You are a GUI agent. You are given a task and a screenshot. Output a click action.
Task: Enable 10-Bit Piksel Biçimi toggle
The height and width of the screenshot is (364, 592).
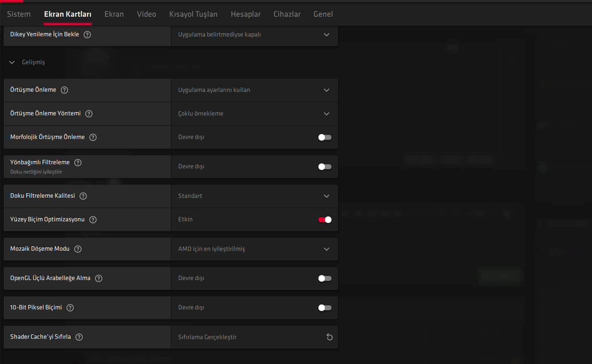point(325,308)
